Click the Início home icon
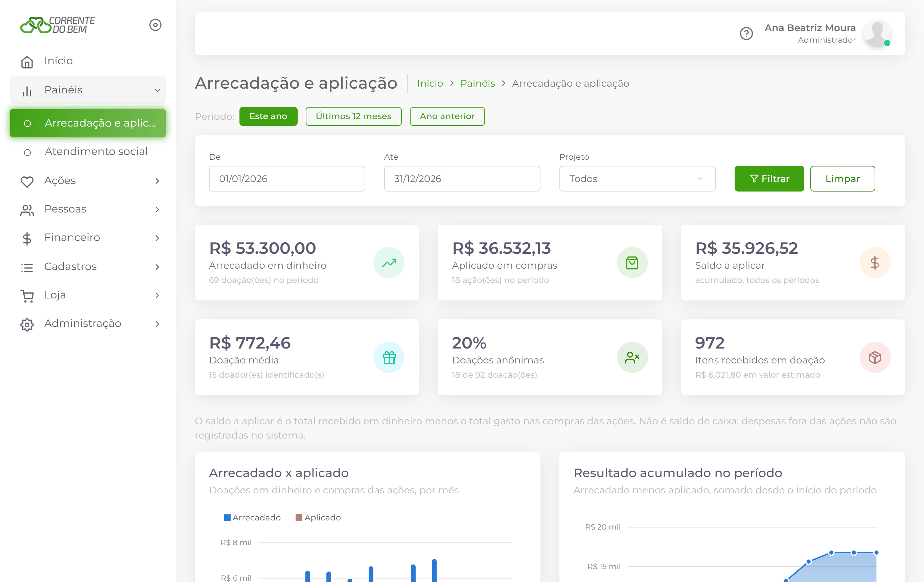The height and width of the screenshot is (582, 924). click(27, 62)
